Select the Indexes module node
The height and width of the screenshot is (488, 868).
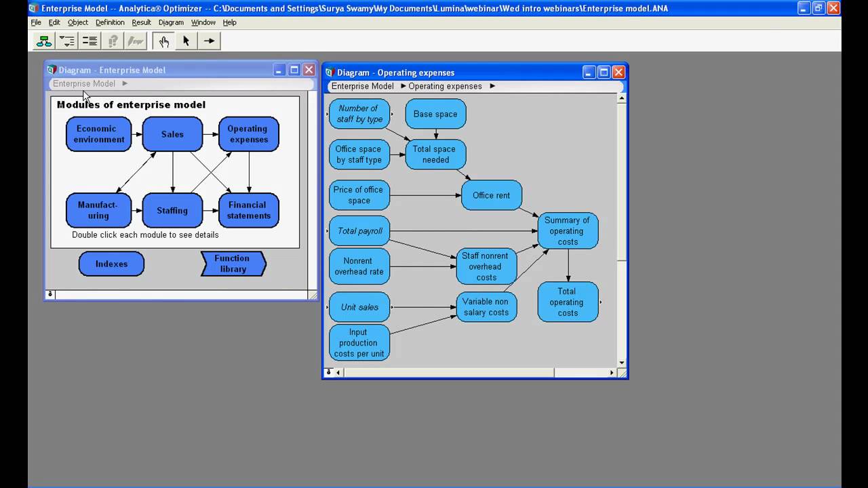111,264
